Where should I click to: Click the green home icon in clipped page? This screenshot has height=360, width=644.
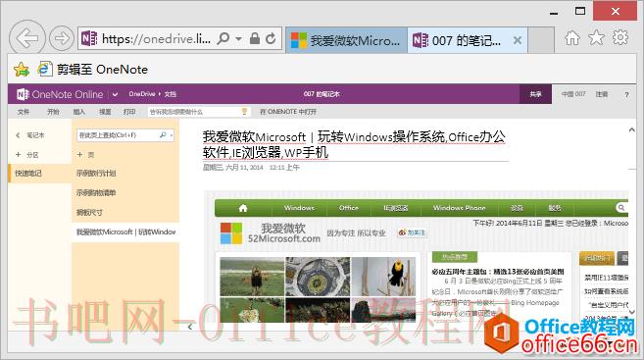(243, 208)
